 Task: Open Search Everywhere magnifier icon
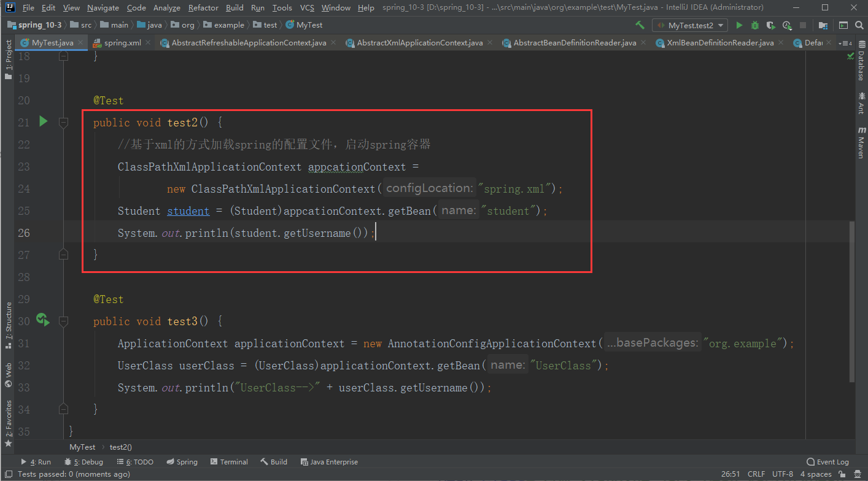[x=858, y=25]
